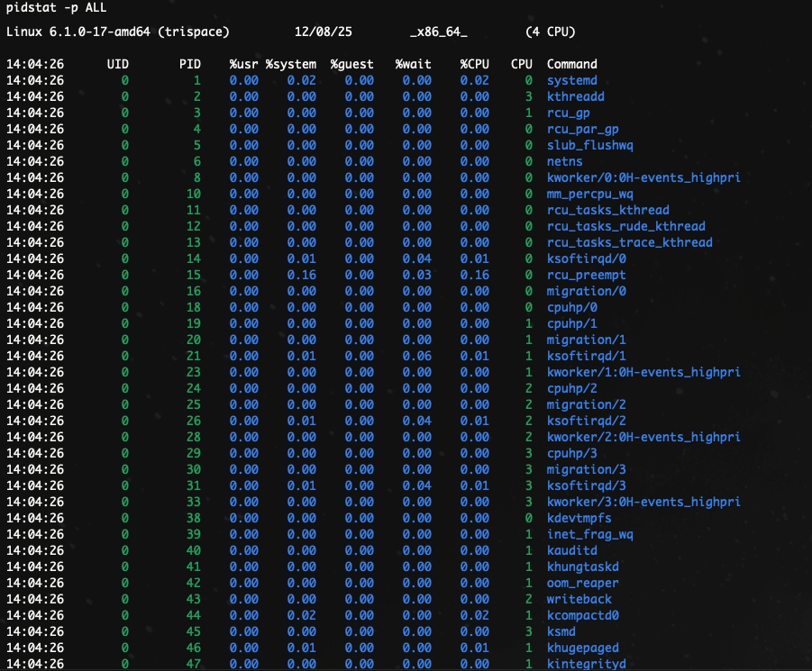
Task: Click the UID column header
Action: click(117, 64)
